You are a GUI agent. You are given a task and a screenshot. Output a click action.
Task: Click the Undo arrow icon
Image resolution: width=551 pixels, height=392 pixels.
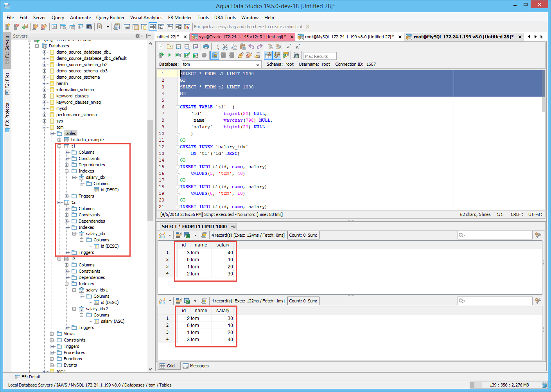pyautogui.click(x=251, y=47)
